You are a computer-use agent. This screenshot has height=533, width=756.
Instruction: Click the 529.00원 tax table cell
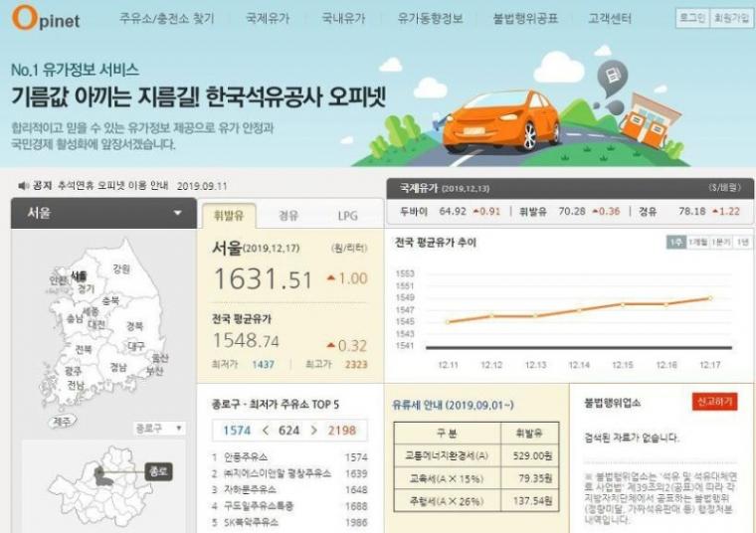[x=530, y=455]
